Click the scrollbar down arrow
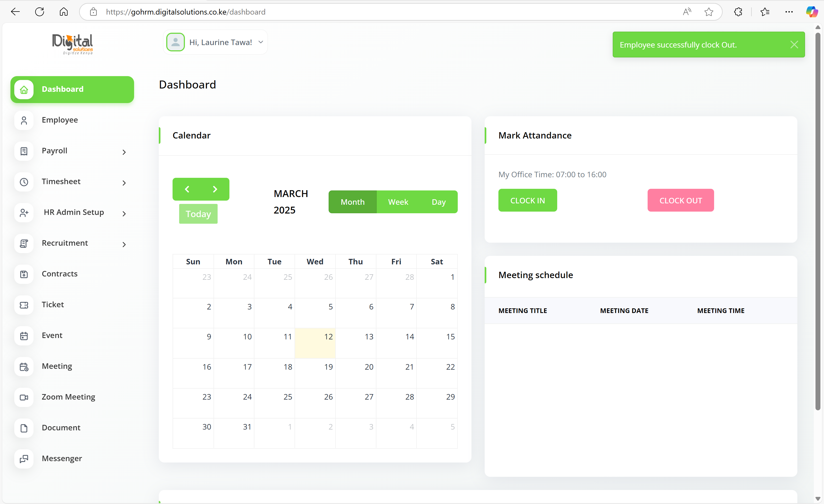The image size is (824, 504). (x=818, y=499)
